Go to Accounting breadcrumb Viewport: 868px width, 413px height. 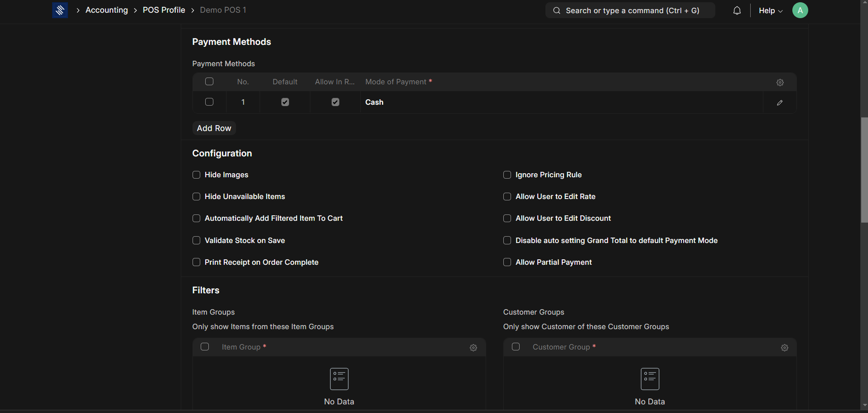tap(106, 10)
